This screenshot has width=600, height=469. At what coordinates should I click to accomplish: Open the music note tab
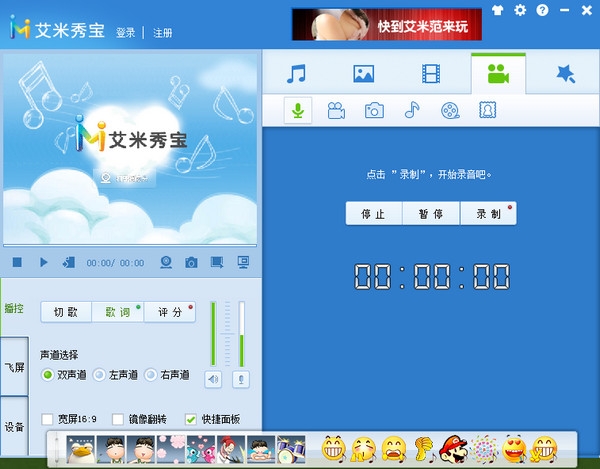[x=296, y=73]
